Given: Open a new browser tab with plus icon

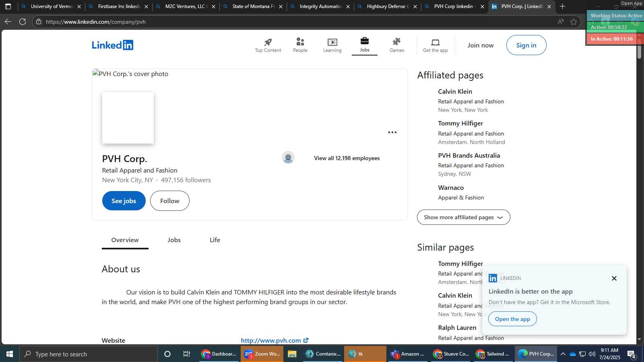Looking at the screenshot, I should (562, 6).
